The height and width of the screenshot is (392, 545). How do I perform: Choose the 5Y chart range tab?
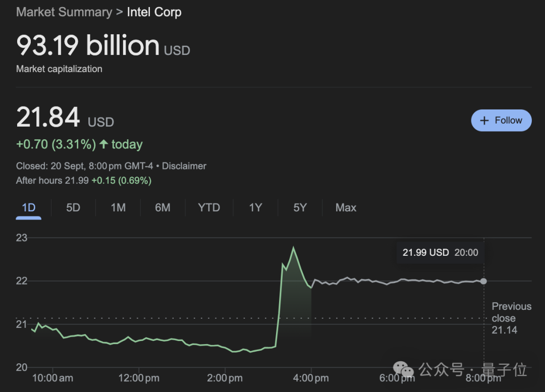pyautogui.click(x=300, y=207)
